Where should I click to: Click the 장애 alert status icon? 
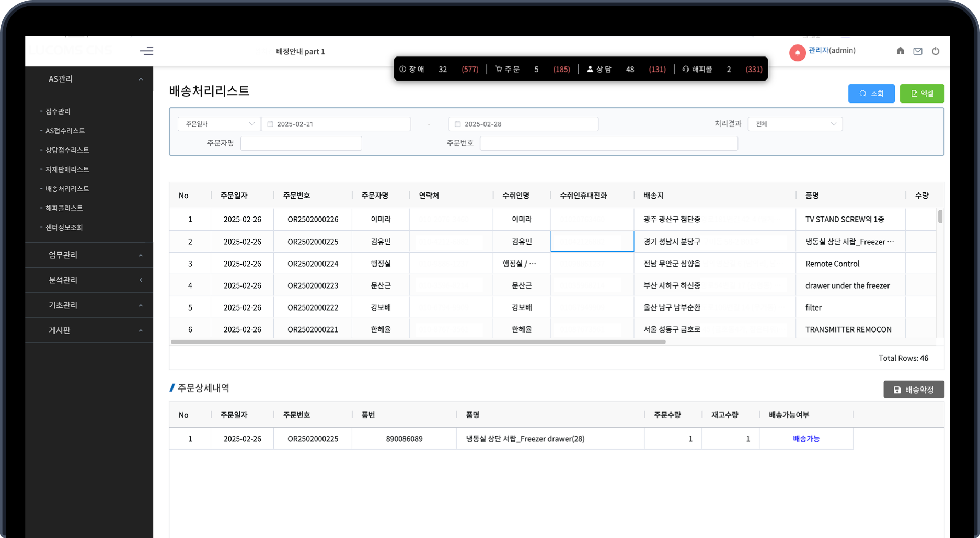(403, 69)
